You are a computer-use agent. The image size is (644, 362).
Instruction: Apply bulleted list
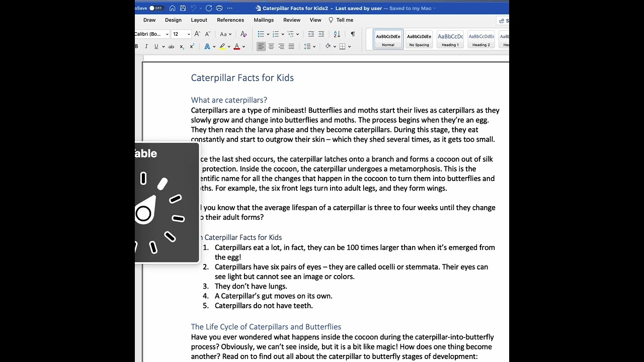point(261,34)
